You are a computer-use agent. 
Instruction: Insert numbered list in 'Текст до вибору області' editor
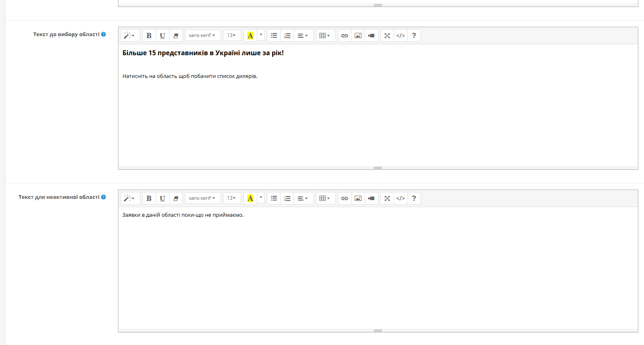[287, 36]
